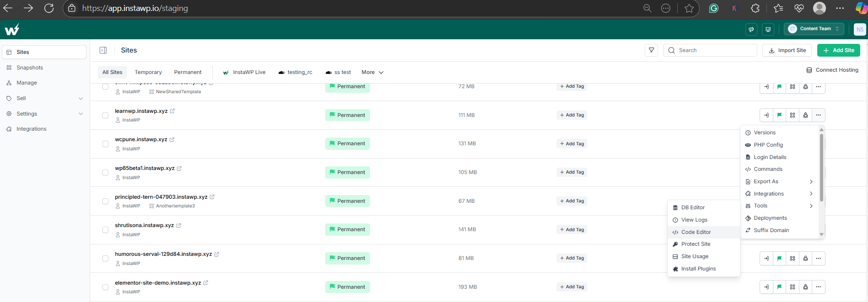
Task: Switch to the InstaWP Live tab
Action: click(x=244, y=72)
